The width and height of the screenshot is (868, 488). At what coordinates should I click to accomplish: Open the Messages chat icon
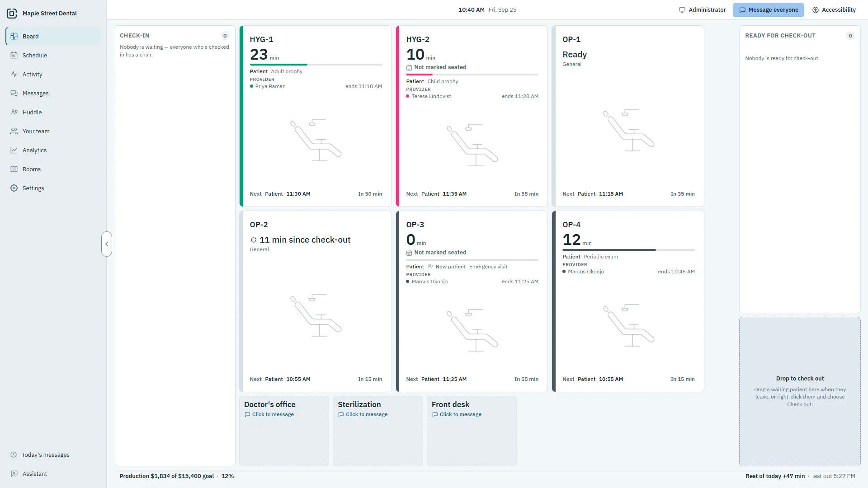point(14,93)
